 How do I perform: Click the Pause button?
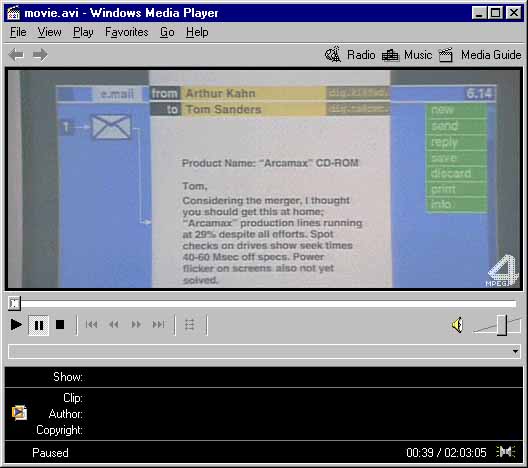click(39, 325)
